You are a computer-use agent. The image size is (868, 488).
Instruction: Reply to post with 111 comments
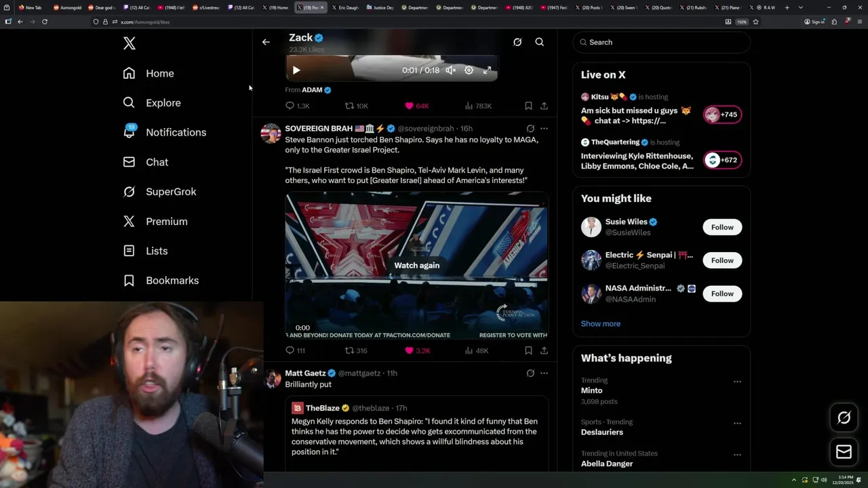(x=296, y=350)
